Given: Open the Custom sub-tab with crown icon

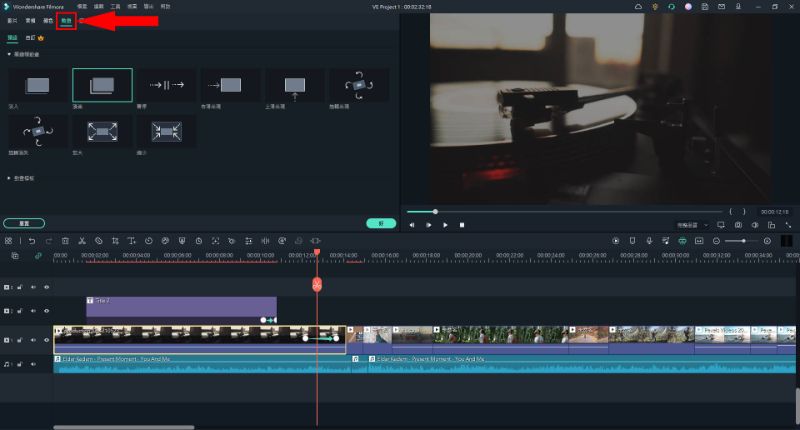Looking at the screenshot, I should point(35,38).
